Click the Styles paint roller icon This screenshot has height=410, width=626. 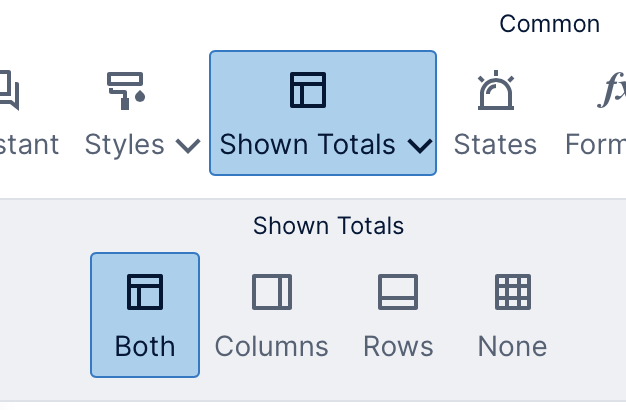125,91
